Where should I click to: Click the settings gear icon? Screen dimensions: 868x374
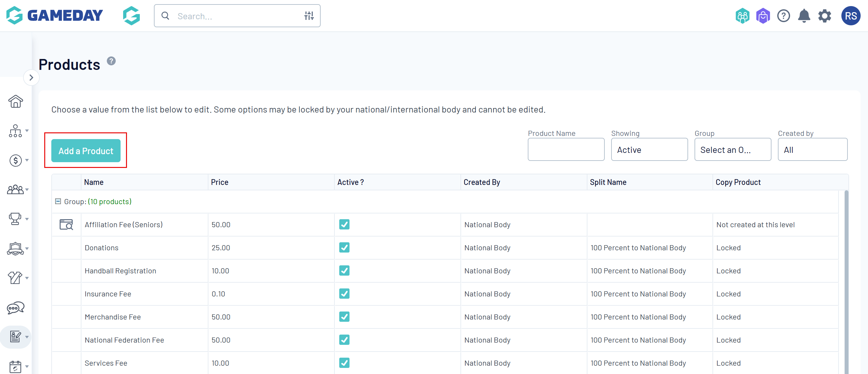coord(824,16)
